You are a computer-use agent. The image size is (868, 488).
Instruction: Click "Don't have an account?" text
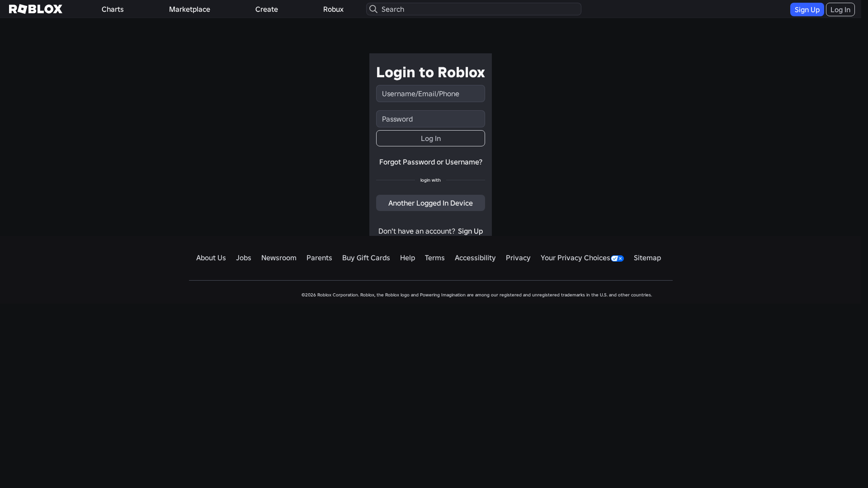417,231
